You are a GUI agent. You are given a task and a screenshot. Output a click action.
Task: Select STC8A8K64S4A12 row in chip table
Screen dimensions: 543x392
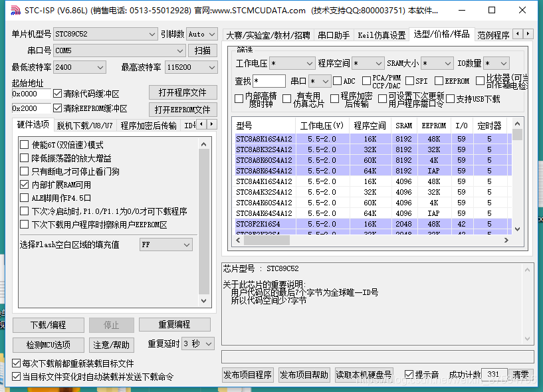point(374,171)
